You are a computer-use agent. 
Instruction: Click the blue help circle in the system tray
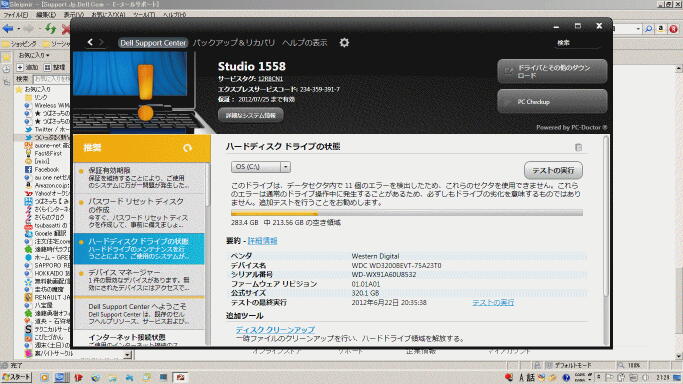(x=566, y=377)
